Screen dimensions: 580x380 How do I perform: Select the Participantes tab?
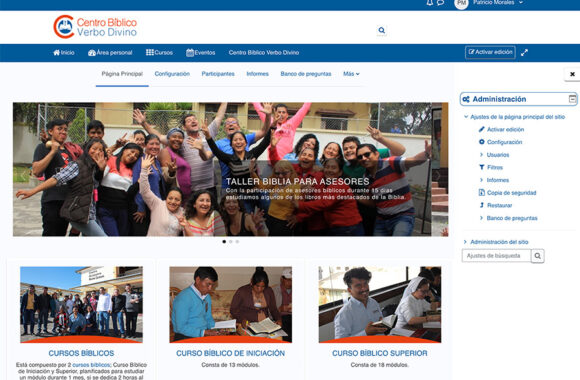coord(218,74)
